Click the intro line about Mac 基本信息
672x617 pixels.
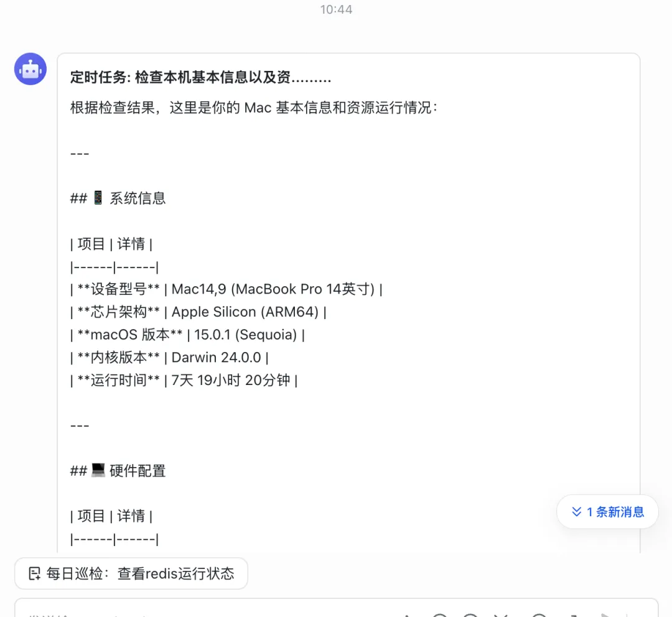254,108
